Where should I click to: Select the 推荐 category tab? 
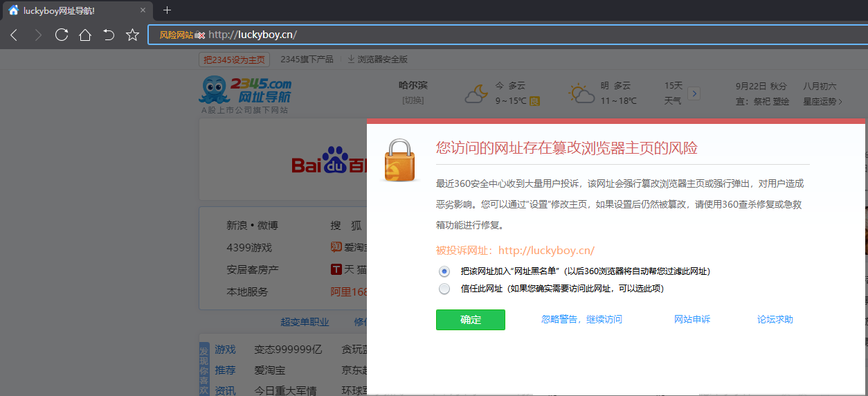[225, 370]
